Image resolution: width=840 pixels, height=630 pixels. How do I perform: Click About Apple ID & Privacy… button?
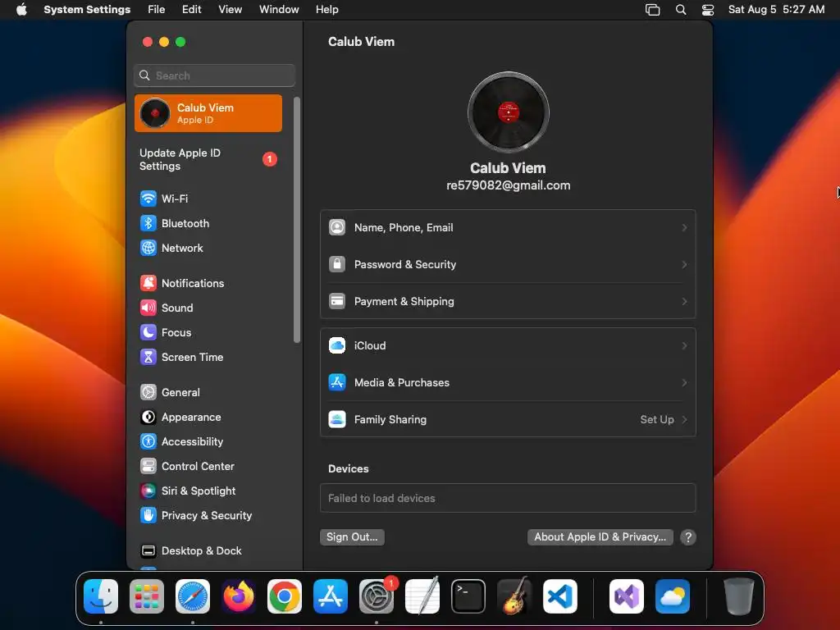pyautogui.click(x=600, y=536)
